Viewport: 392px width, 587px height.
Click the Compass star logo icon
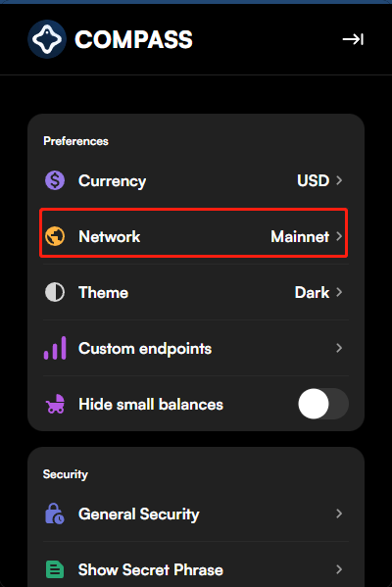pos(47,39)
